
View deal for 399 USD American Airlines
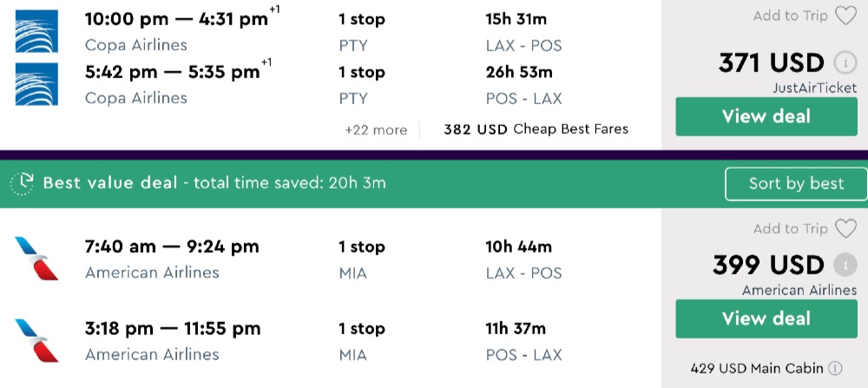tap(766, 319)
